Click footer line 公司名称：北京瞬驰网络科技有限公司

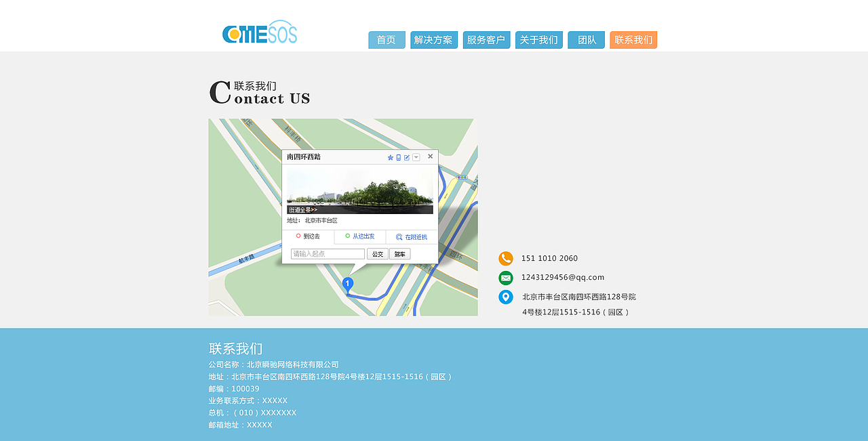pos(274,364)
